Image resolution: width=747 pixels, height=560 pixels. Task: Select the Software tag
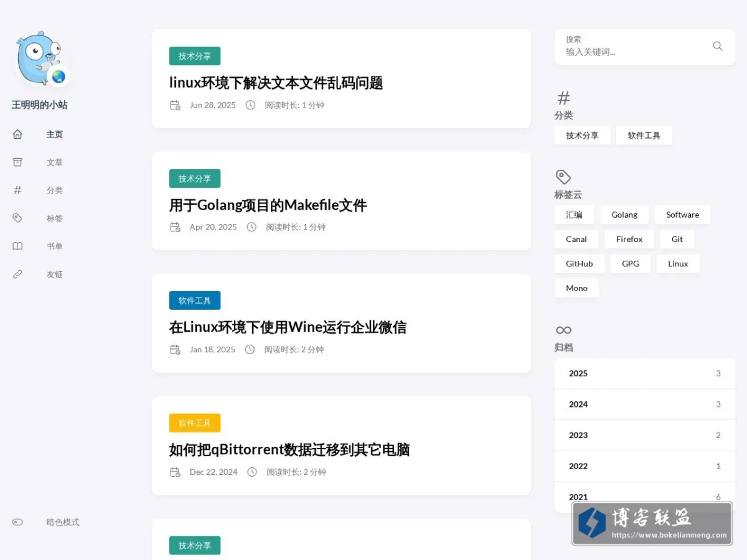point(682,215)
